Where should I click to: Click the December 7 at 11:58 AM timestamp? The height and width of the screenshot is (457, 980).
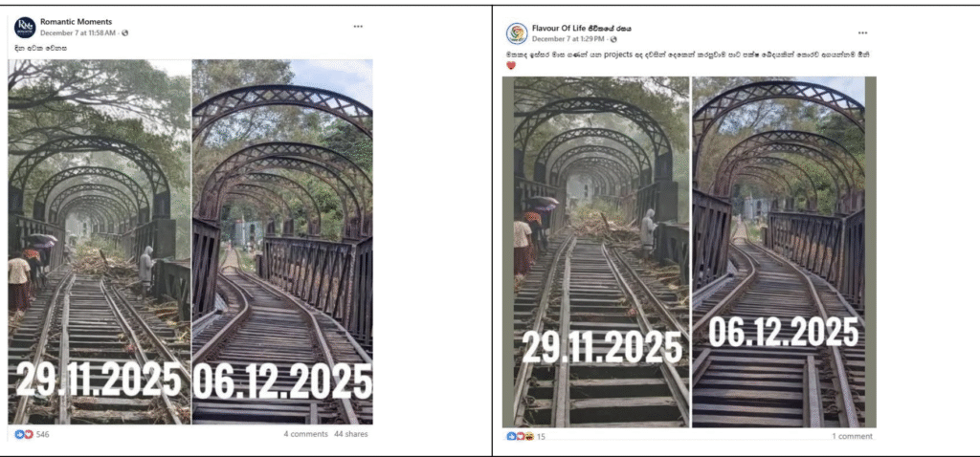point(78,33)
